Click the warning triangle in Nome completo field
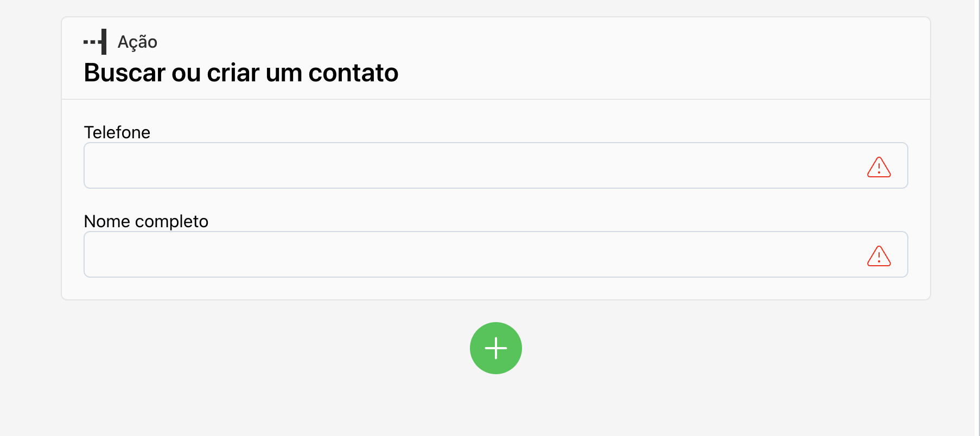This screenshot has width=980, height=436. [x=879, y=256]
